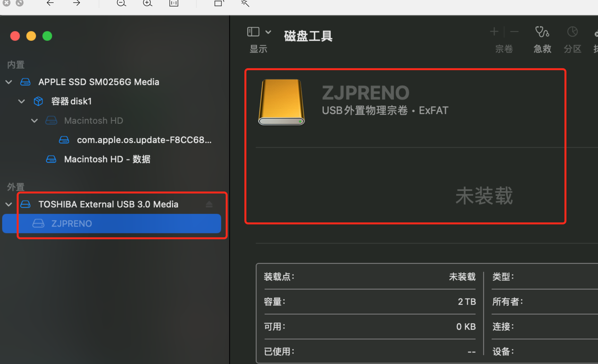
Task: Click the TOSHIBA External USB disk icon
Action: [x=25, y=204]
